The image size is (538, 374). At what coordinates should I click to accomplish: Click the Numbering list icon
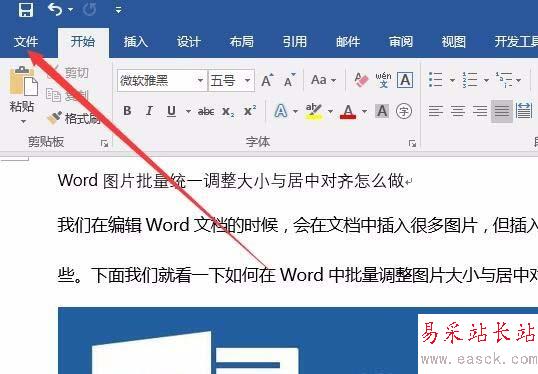(x=469, y=80)
